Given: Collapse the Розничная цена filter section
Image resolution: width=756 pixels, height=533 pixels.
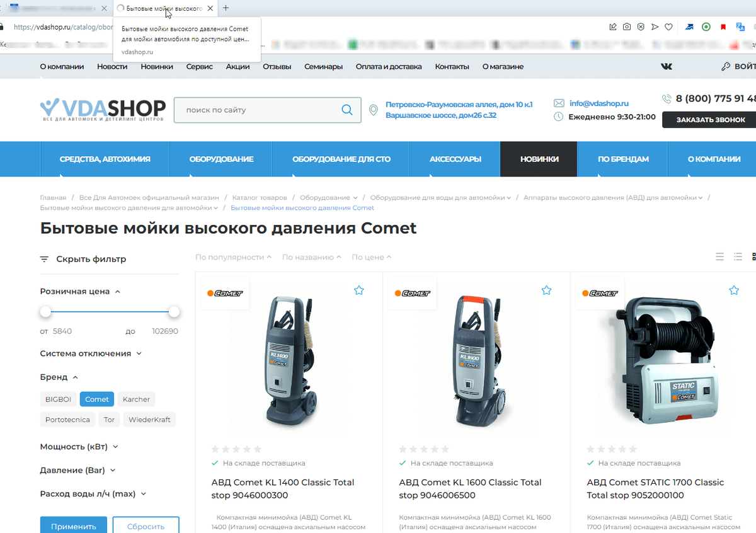Looking at the screenshot, I should click(80, 292).
